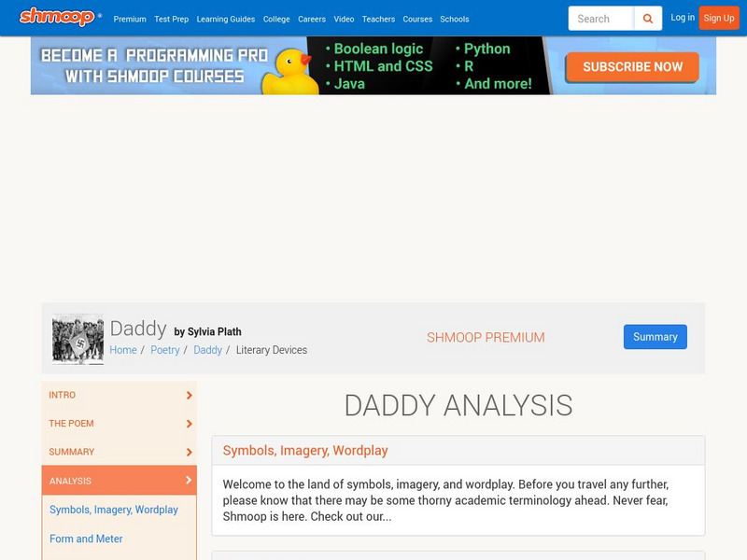Viewport: 747px width, 560px height.
Task: Open the Schools menu
Action: [x=454, y=19]
